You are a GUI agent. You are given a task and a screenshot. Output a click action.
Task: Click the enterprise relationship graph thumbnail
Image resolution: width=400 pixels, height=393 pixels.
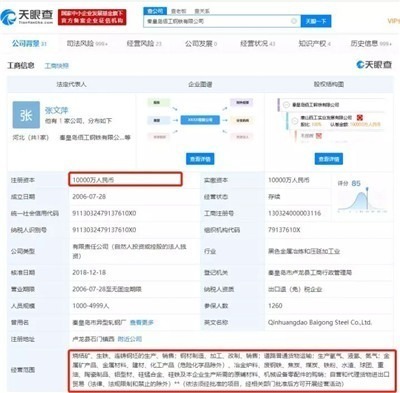200,120
